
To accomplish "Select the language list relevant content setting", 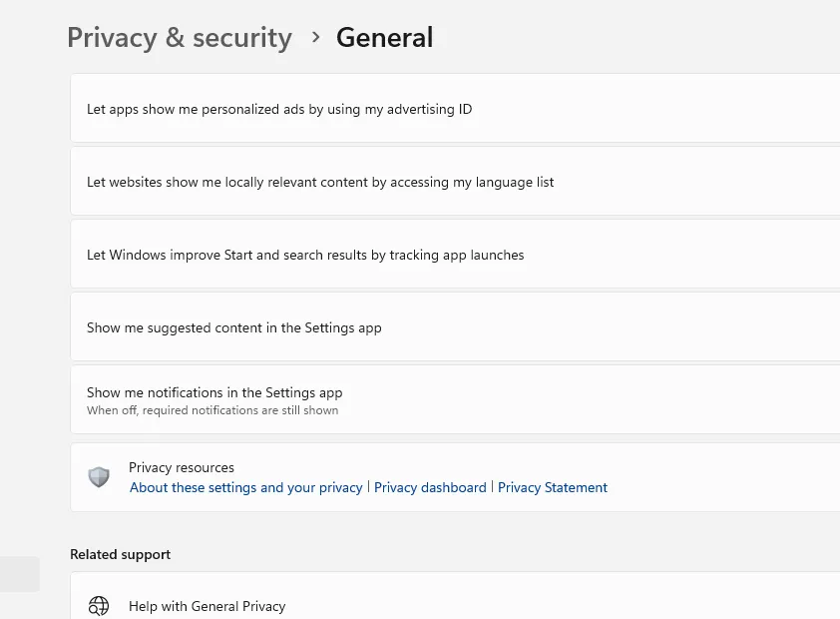I will (x=455, y=182).
